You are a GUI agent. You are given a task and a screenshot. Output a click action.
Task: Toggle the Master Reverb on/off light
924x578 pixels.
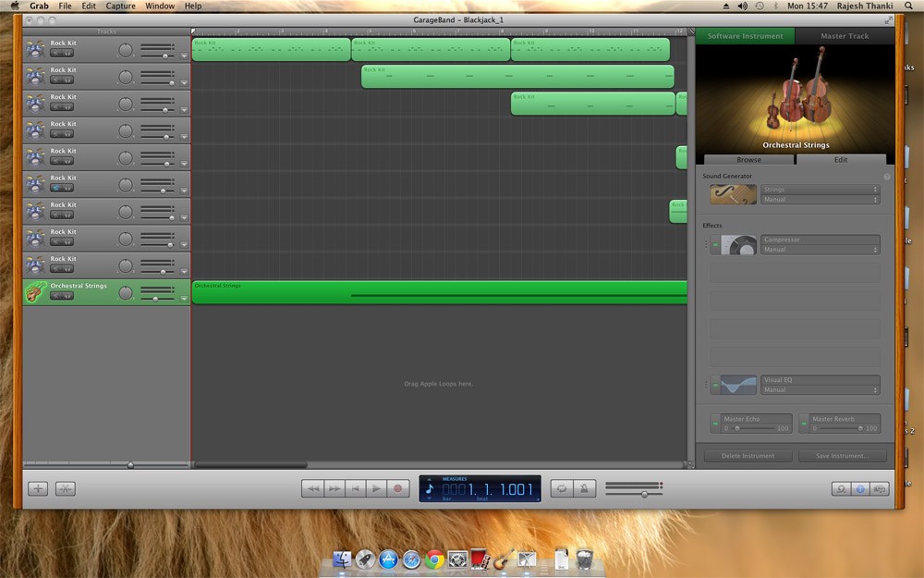(804, 424)
